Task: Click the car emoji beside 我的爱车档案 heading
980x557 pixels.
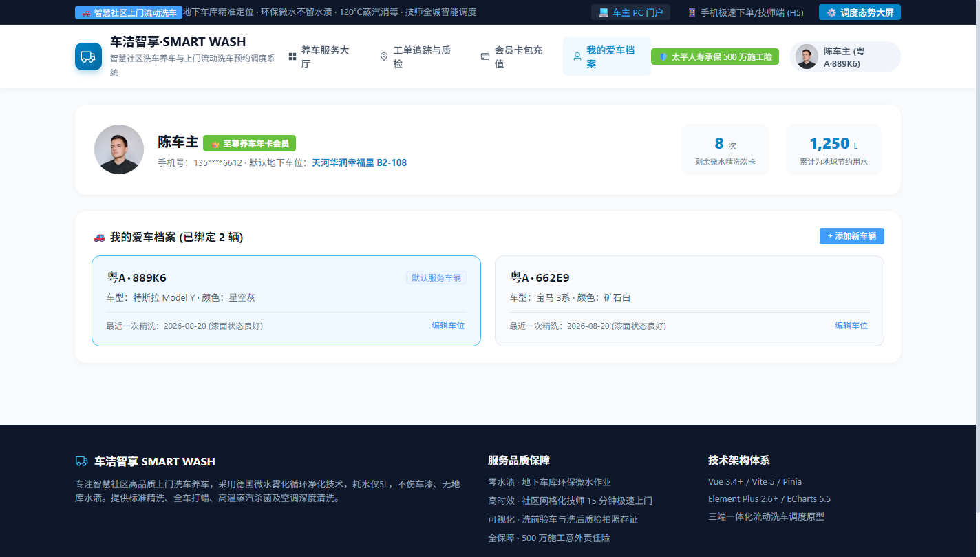Action: [x=99, y=237]
